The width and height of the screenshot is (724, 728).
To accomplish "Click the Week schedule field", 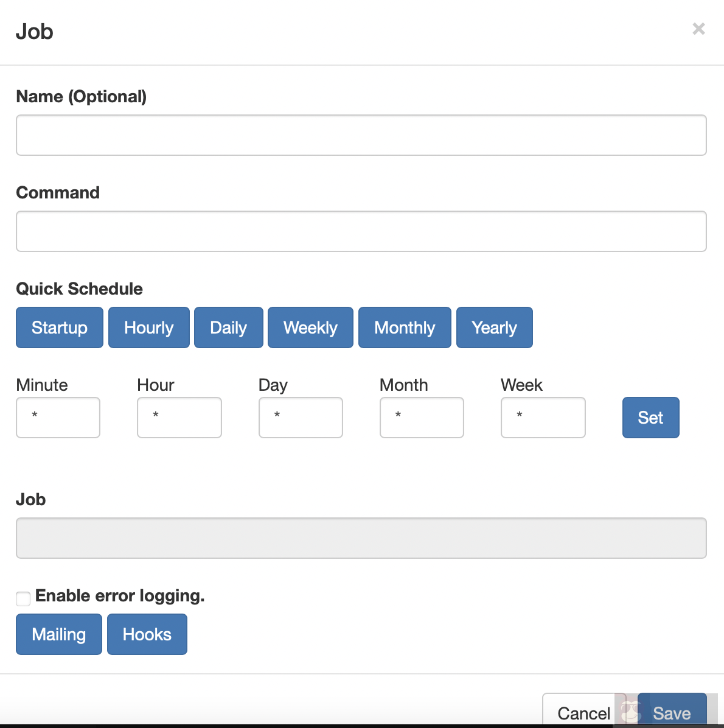I will coord(543,418).
